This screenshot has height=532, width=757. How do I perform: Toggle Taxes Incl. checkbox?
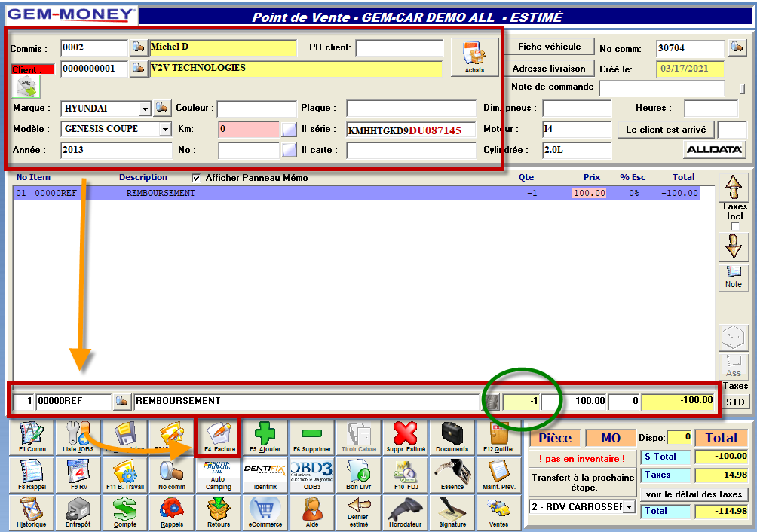click(x=735, y=226)
